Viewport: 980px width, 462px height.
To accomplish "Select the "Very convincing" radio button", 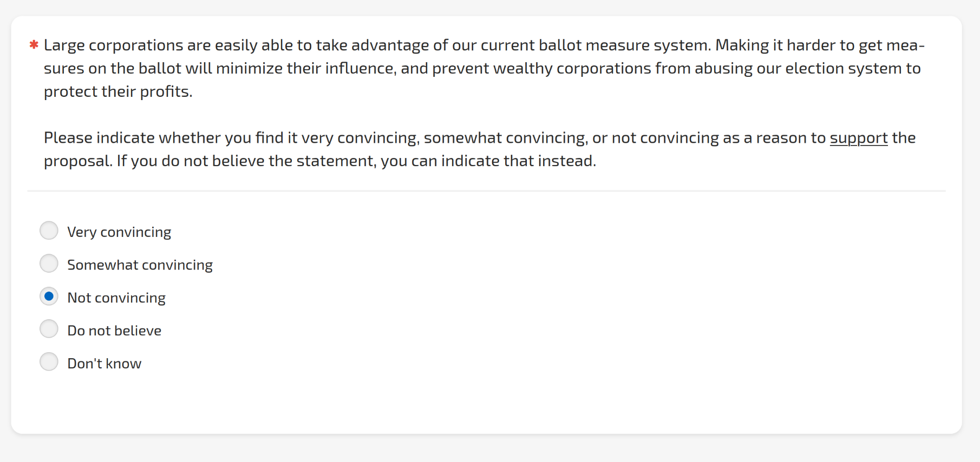I will coord(49,231).
